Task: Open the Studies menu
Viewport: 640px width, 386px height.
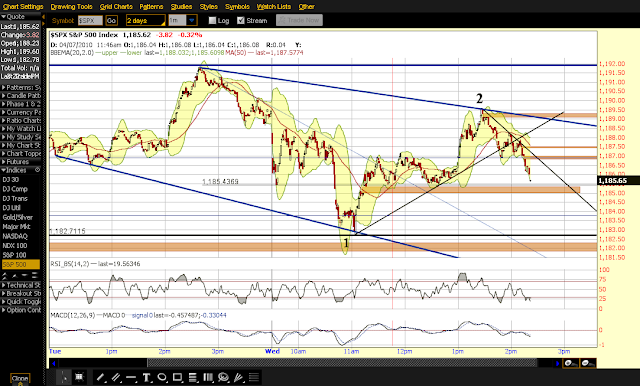Action: (x=181, y=7)
